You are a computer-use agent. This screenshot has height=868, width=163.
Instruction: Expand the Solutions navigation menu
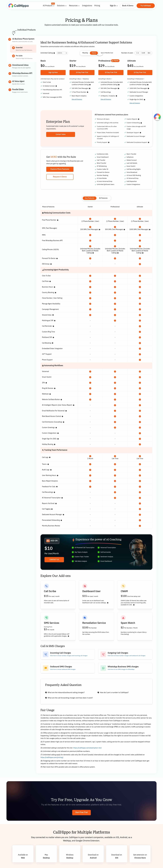tap(61, 6)
